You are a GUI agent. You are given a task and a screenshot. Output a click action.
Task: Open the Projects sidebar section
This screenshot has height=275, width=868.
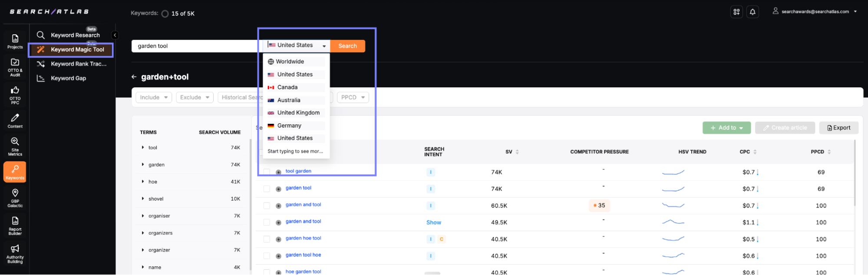15,41
